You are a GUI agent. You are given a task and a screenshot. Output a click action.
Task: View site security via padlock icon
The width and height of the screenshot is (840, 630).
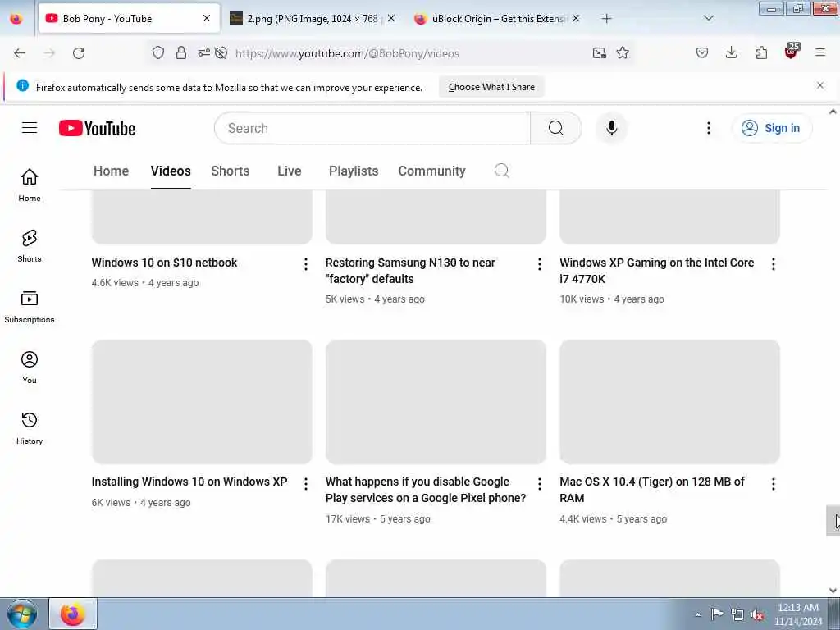coord(181,52)
